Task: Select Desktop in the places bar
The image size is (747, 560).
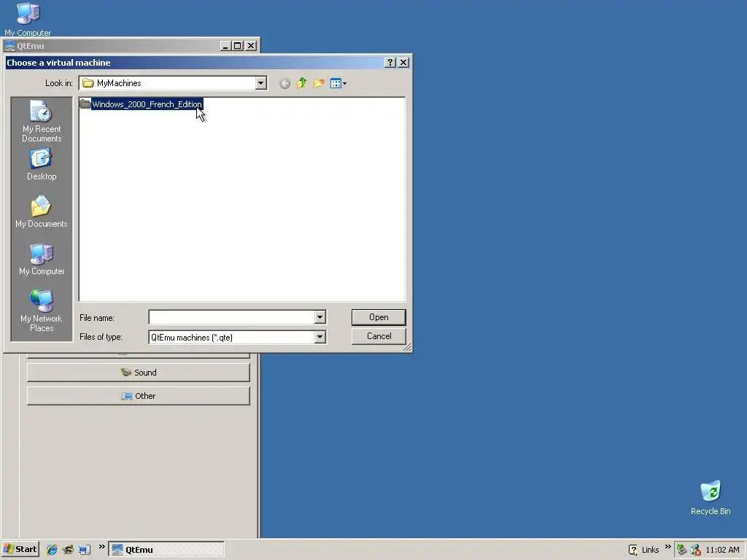Action: (x=42, y=164)
